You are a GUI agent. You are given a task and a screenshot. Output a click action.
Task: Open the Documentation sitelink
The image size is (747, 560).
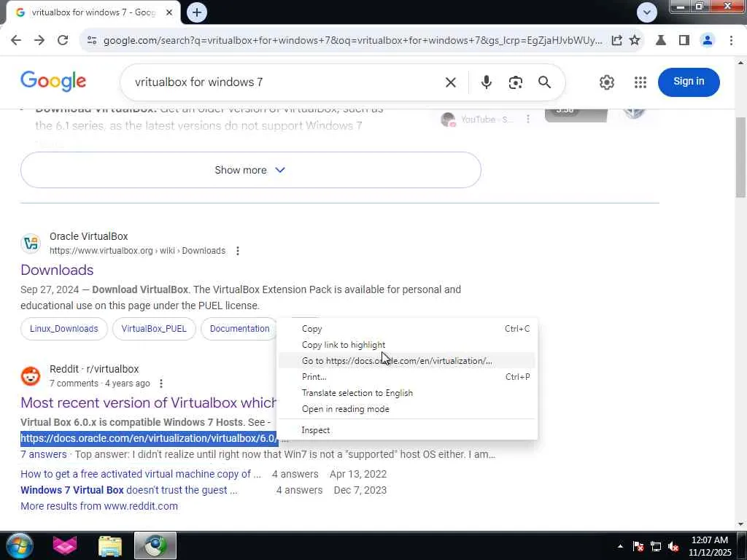(x=239, y=329)
